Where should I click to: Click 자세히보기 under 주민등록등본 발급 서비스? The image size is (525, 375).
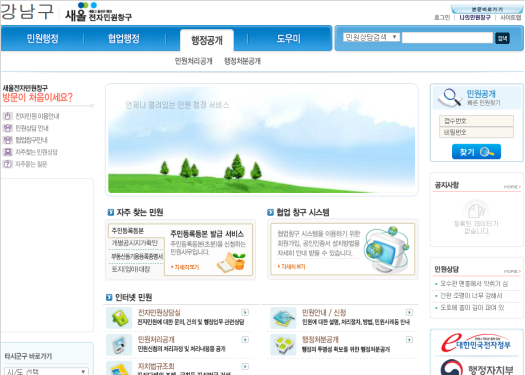(185, 267)
